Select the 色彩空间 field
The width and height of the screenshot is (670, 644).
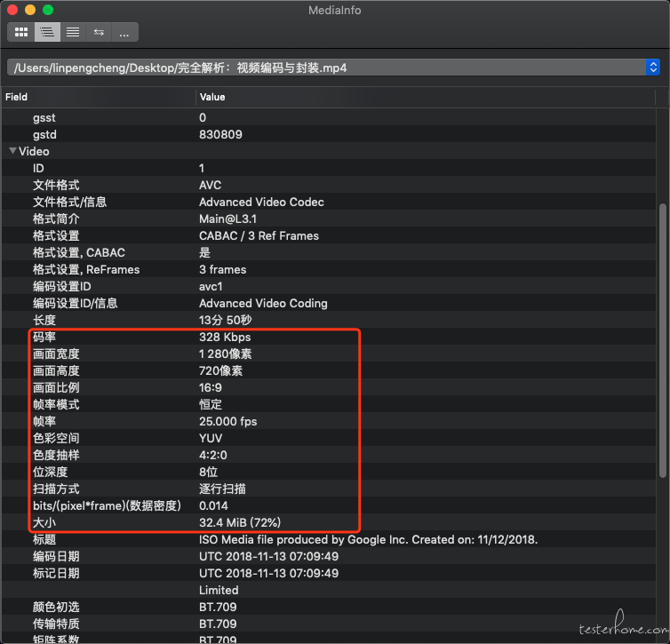click(56, 438)
